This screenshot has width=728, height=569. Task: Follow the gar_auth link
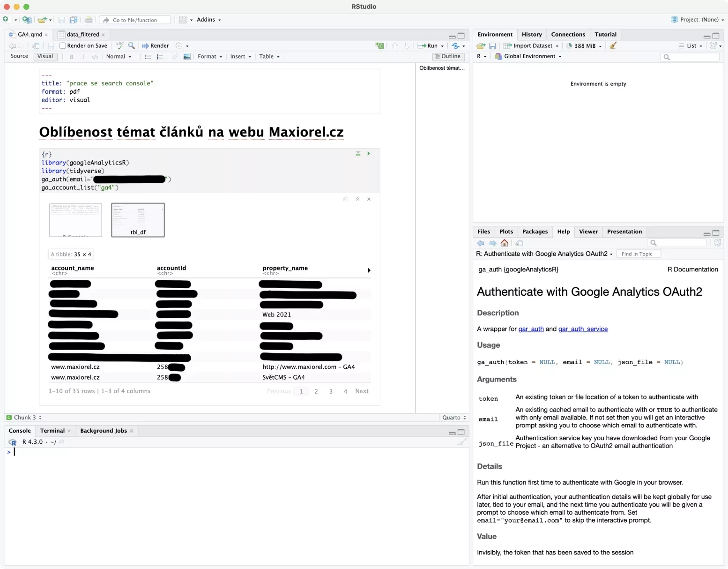531,329
